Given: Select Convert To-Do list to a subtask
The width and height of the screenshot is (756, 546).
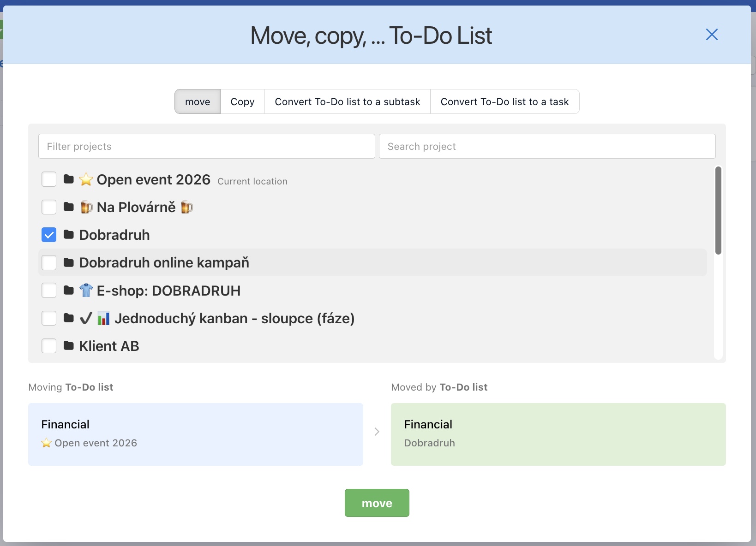Looking at the screenshot, I should click(x=347, y=101).
